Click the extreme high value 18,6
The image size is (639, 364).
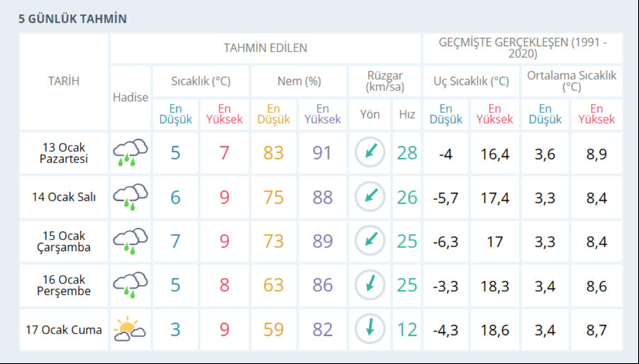coord(495,330)
